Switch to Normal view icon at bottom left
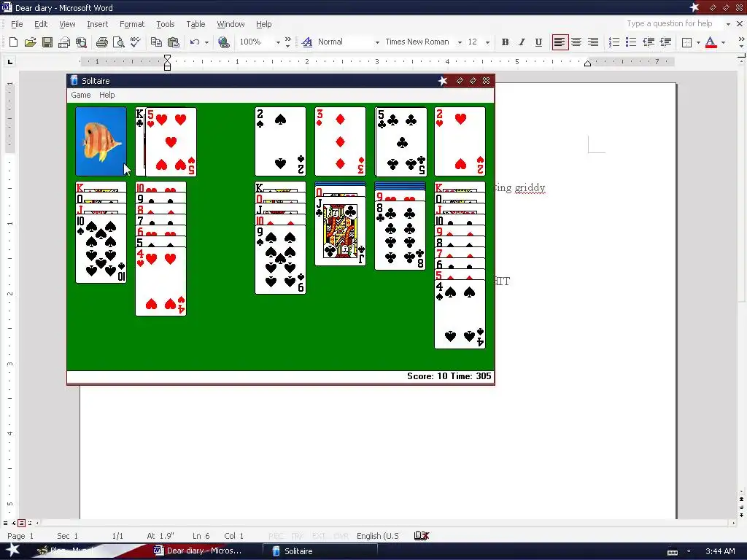This screenshot has height=560, width=747. pyautogui.click(x=6, y=523)
